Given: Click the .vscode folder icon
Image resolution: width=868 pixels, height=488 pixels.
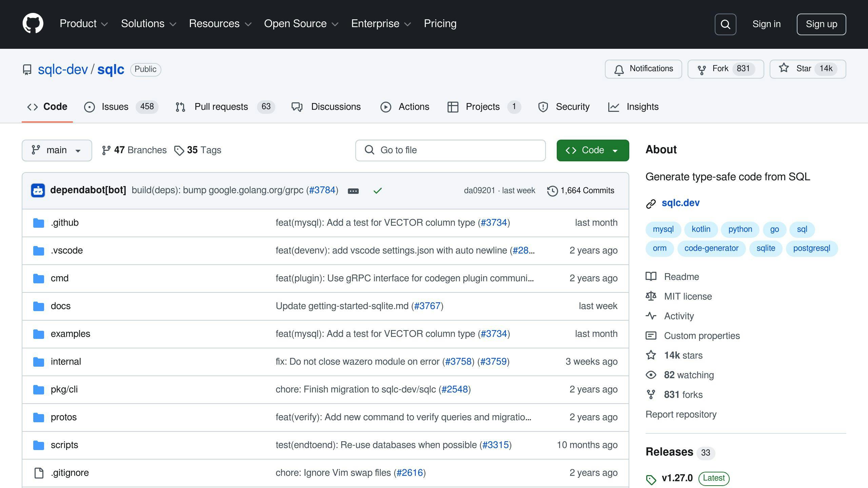Looking at the screenshot, I should point(39,251).
